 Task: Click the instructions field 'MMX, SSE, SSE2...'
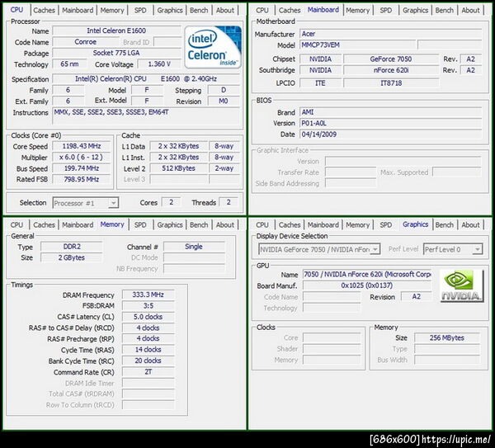coord(147,116)
